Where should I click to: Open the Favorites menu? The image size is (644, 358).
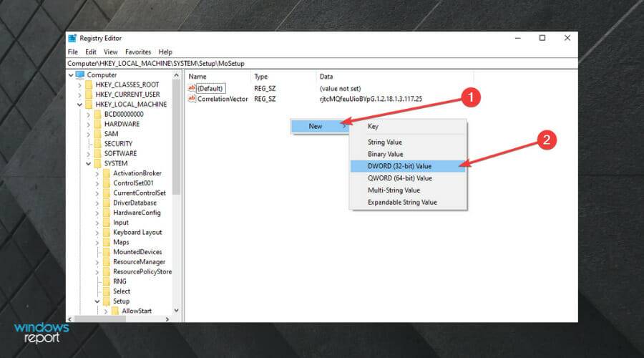[138, 52]
